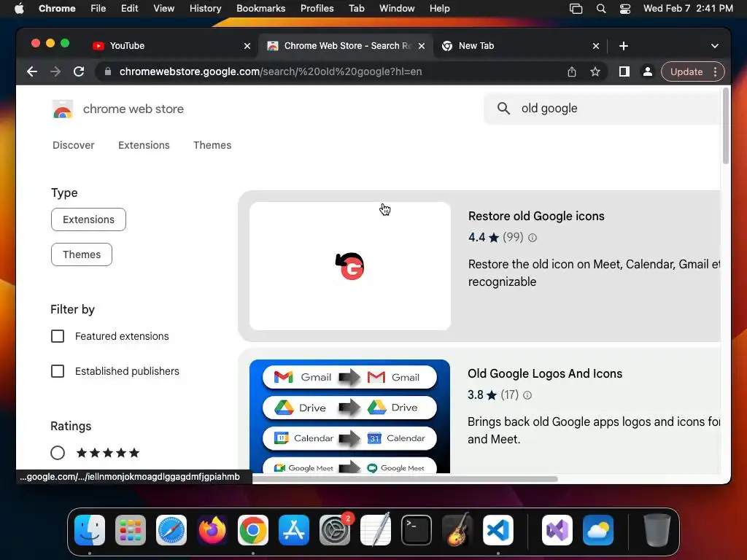Open the Chrome three-dot menu
The image size is (747, 560).
(x=715, y=71)
